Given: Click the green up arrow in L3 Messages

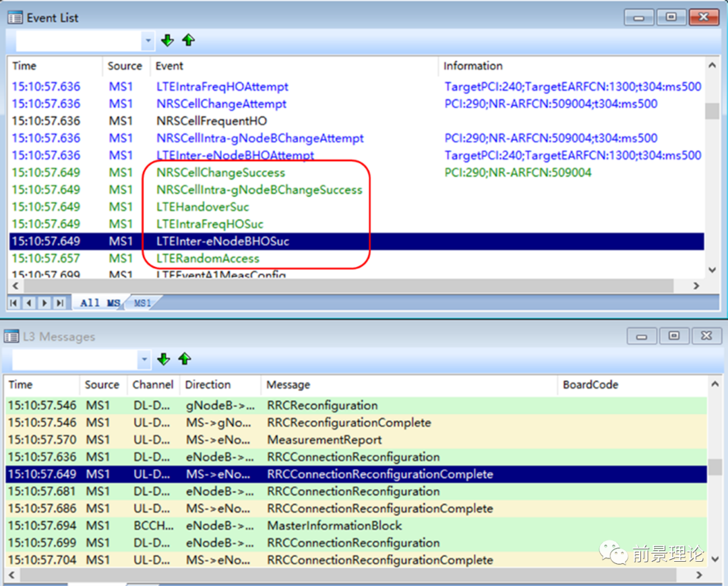Looking at the screenshot, I should tap(185, 359).
